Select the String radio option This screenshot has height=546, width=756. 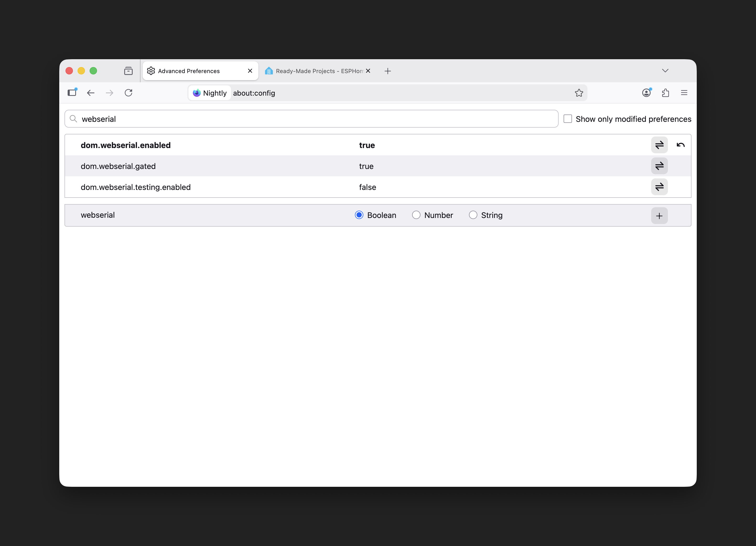point(473,215)
